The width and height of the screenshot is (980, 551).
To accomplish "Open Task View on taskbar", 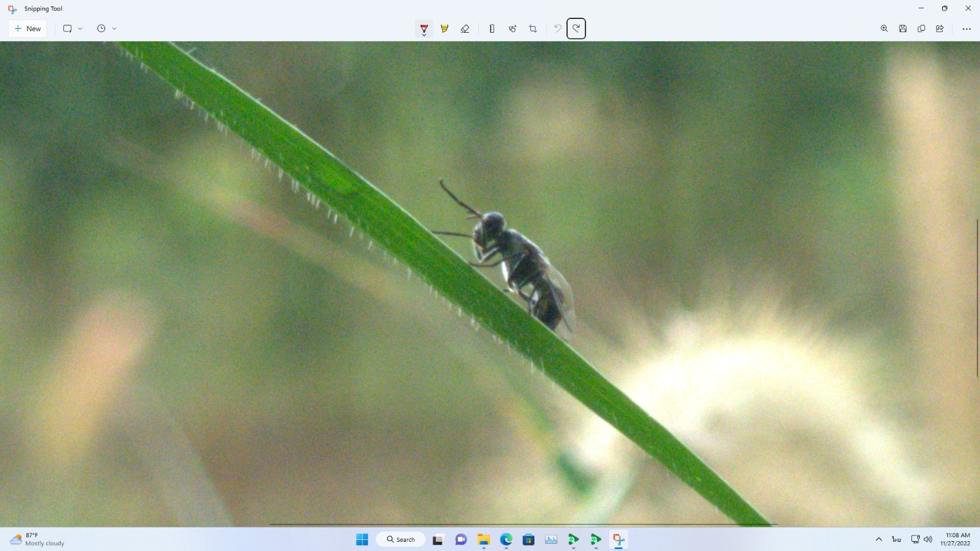I will (x=438, y=539).
